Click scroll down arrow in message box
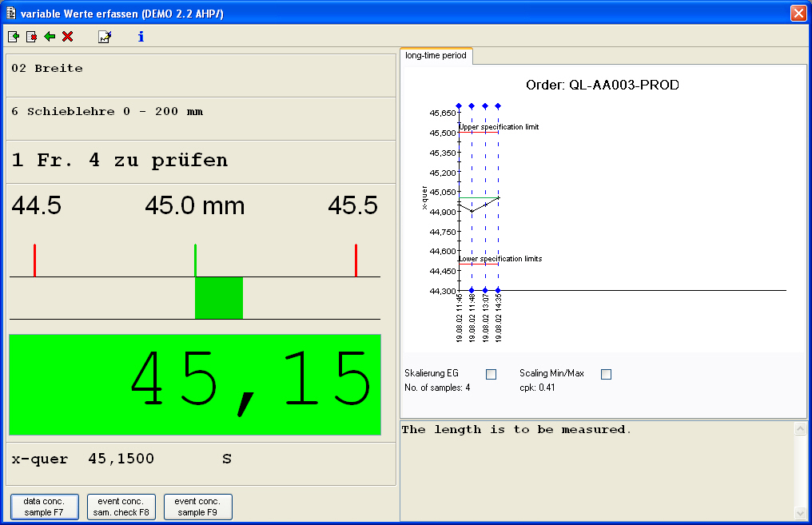This screenshot has height=525, width=812. (x=800, y=513)
